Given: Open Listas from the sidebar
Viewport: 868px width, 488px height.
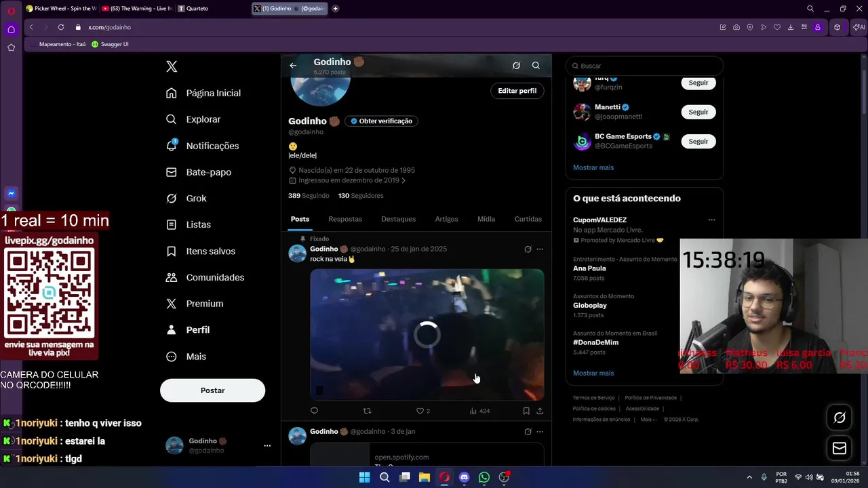Looking at the screenshot, I should 189,224.
